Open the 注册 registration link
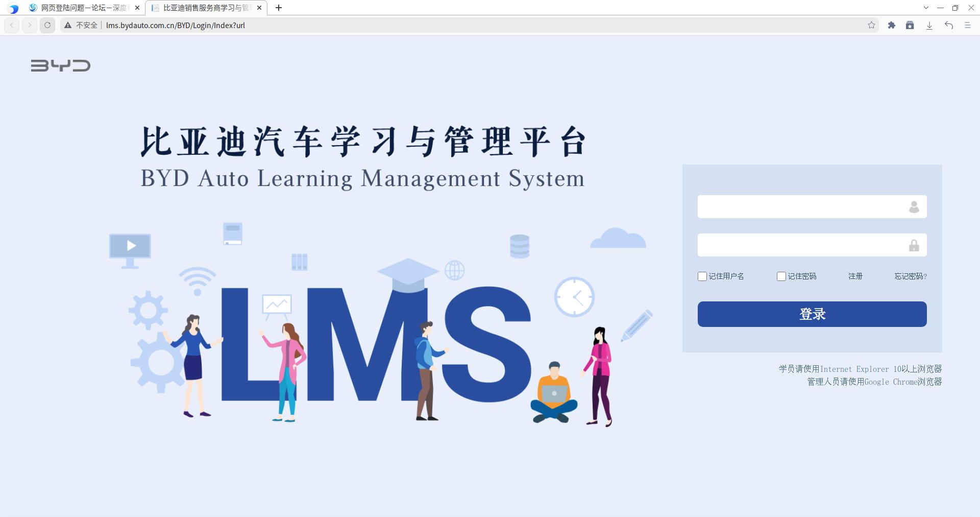Viewport: 980px width, 517px height. click(855, 276)
